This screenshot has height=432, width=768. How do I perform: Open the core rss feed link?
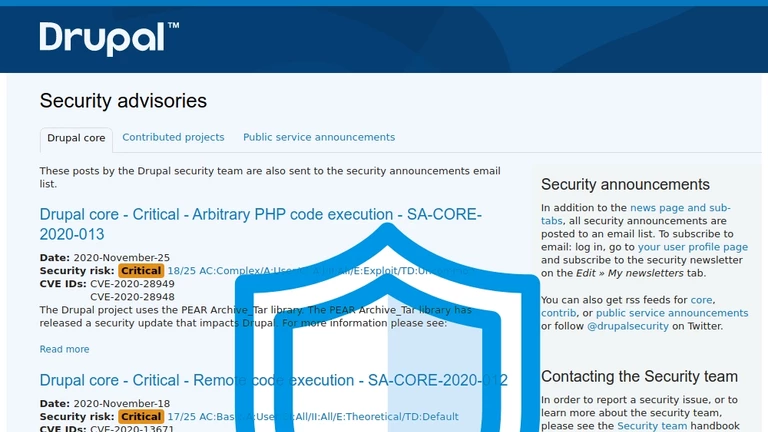(701, 300)
